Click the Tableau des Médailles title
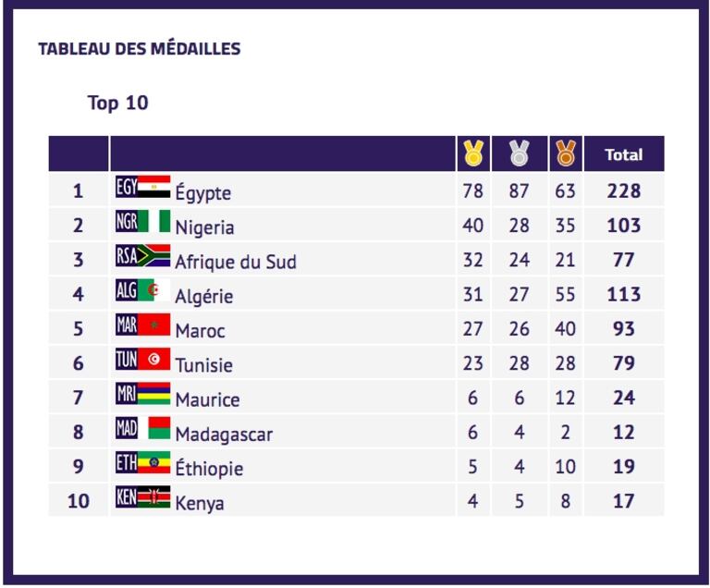Viewport: 710px width, 588px height. point(139,49)
